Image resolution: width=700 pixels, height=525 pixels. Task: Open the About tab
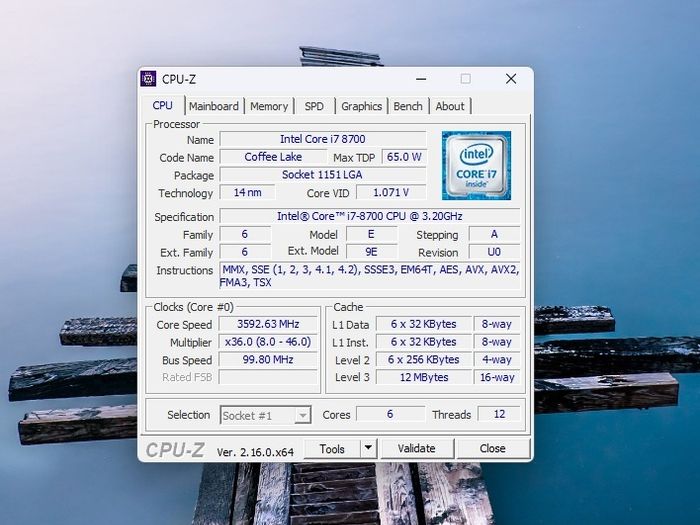(x=450, y=106)
